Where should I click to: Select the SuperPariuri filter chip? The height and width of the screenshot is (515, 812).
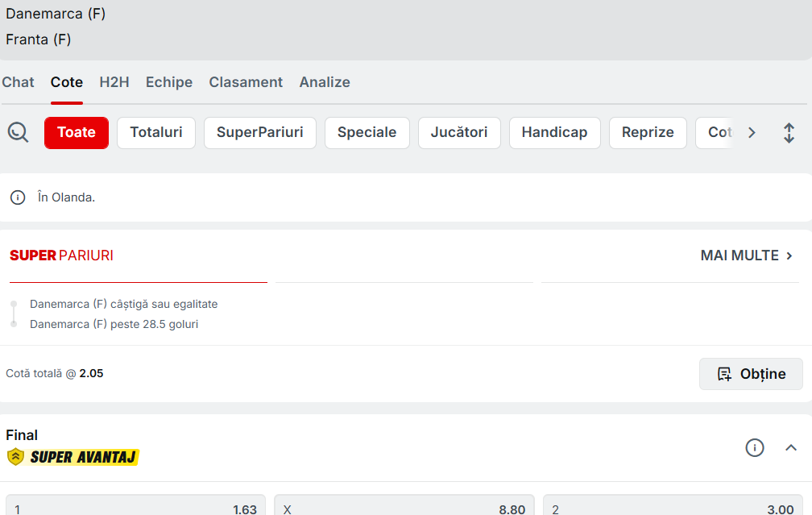coord(260,133)
